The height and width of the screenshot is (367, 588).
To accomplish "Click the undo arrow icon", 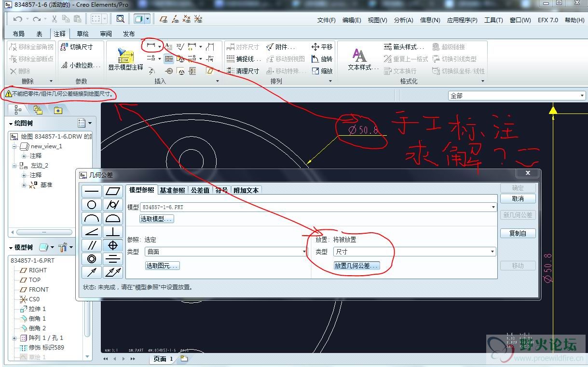I will [17, 19].
